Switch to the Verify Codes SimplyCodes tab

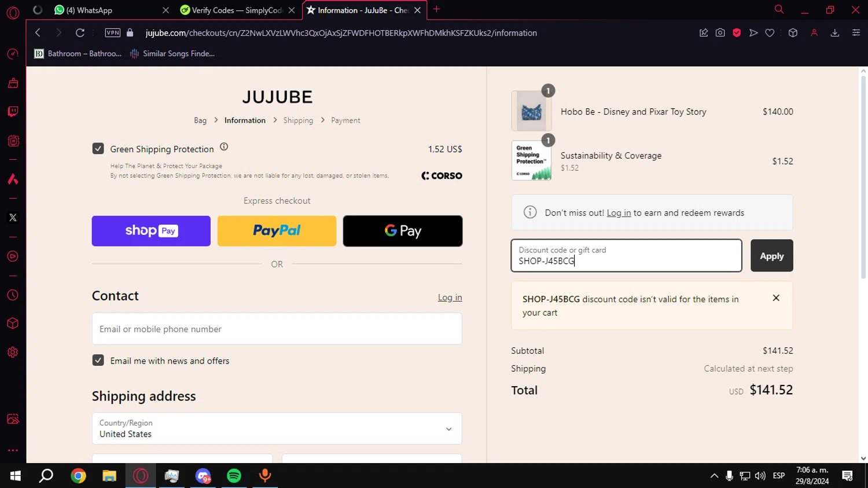[x=237, y=10]
